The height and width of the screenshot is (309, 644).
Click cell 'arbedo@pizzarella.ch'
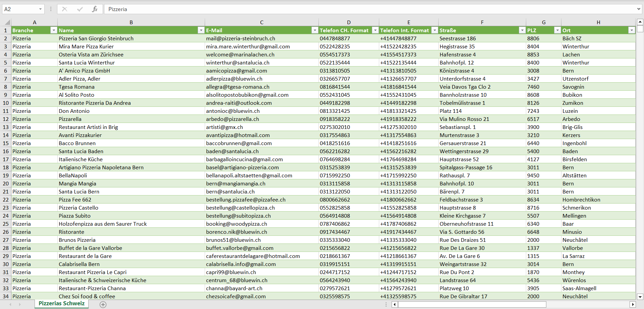[262, 119]
